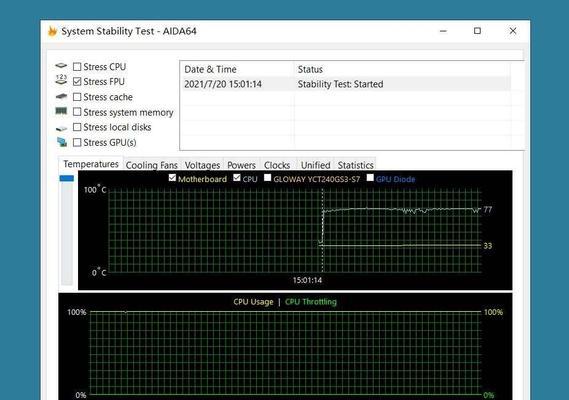Switch to the Powers tab
Image resolution: width=569 pixels, height=400 pixels.
click(x=241, y=165)
